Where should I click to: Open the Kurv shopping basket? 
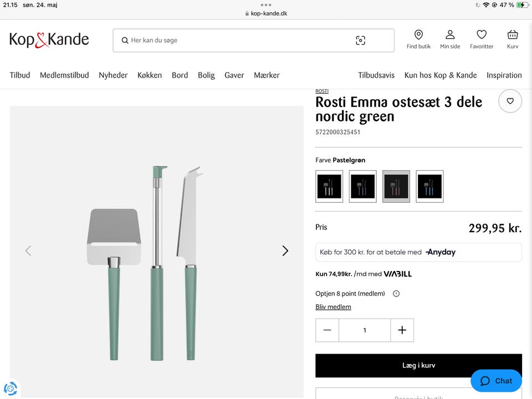(512, 39)
